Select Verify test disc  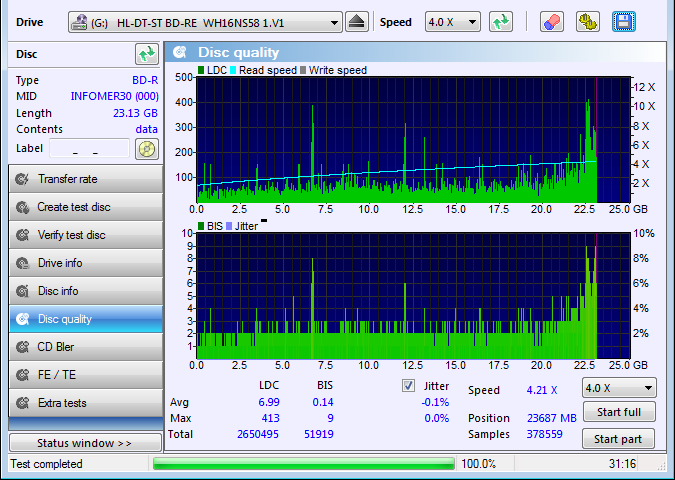pyautogui.click(x=86, y=235)
